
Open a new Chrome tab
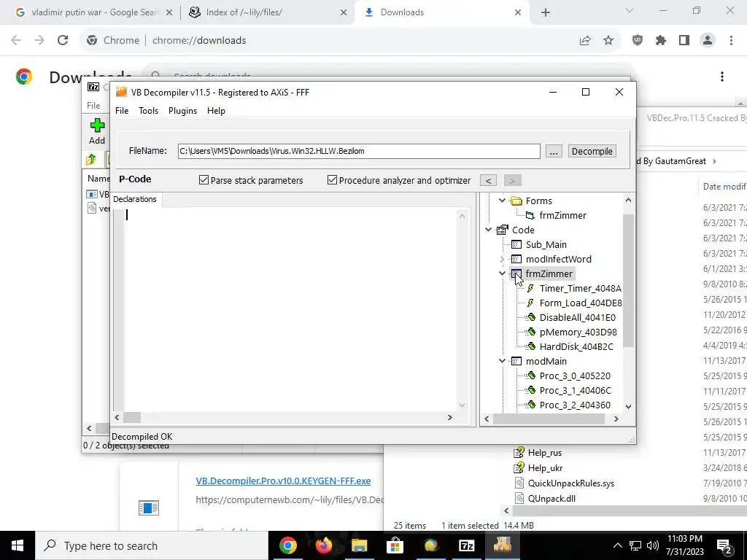[x=546, y=13]
